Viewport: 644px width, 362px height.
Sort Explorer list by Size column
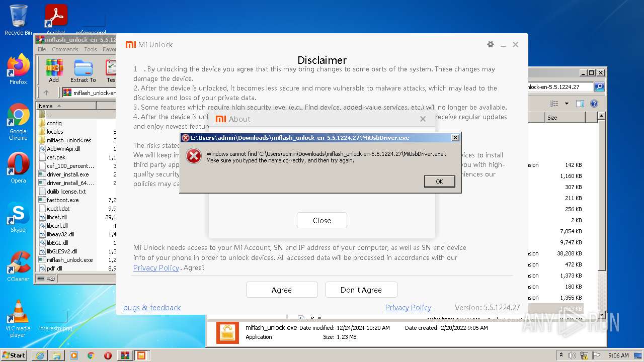coord(565,118)
